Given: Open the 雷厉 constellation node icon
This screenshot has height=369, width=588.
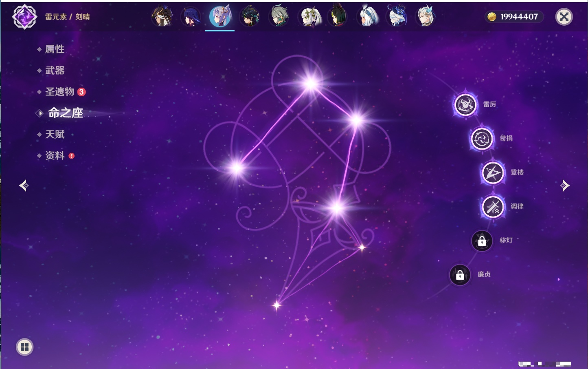Looking at the screenshot, I should pyautogui.click(x=465, y=105).
